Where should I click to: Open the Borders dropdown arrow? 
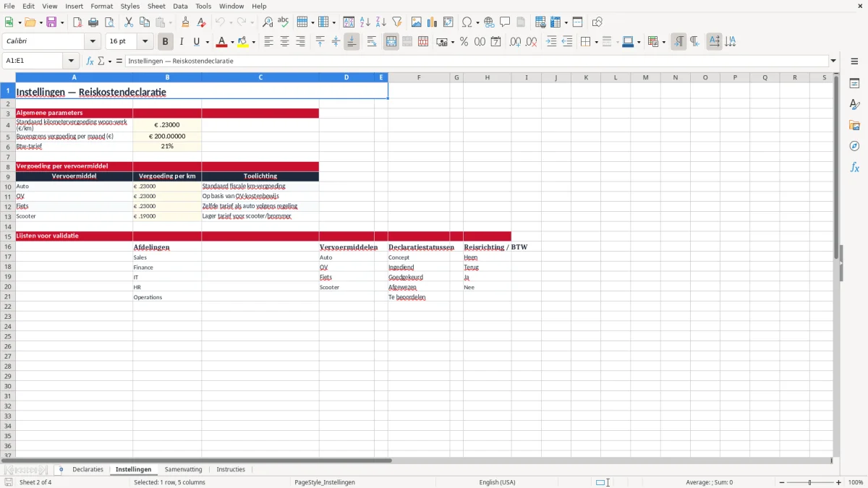point(595,42)
